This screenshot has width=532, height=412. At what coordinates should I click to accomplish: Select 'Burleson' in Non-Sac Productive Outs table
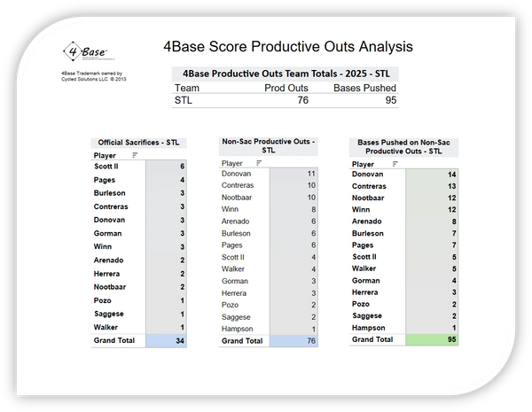coord(236,234)
